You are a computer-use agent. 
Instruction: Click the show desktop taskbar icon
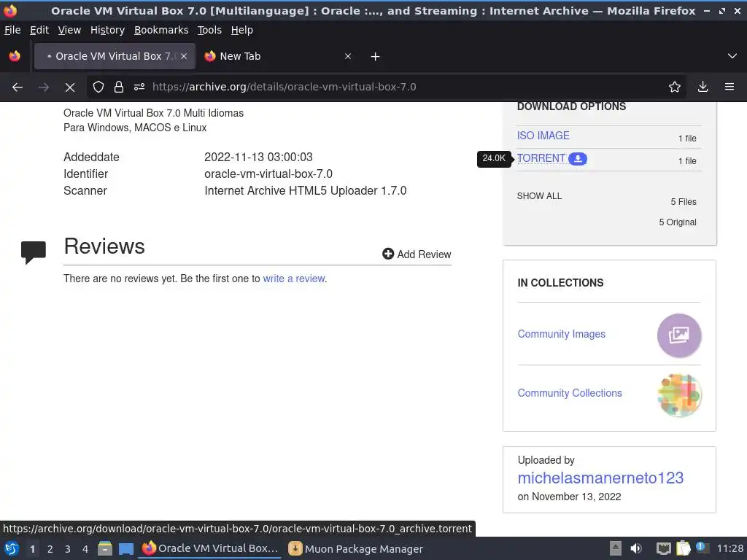[x=125, y=549]
